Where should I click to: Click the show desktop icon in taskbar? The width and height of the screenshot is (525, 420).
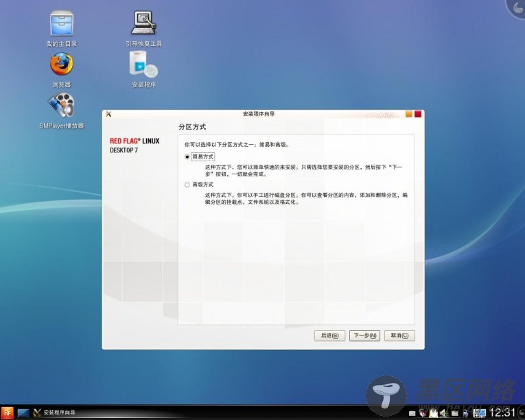tap(23, 412)
